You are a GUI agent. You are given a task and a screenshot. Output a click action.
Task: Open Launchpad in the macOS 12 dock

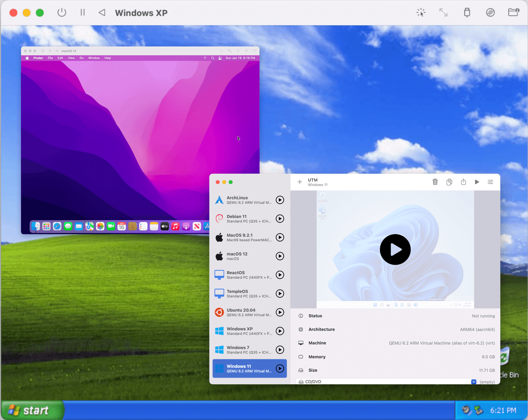coord(46,226)
